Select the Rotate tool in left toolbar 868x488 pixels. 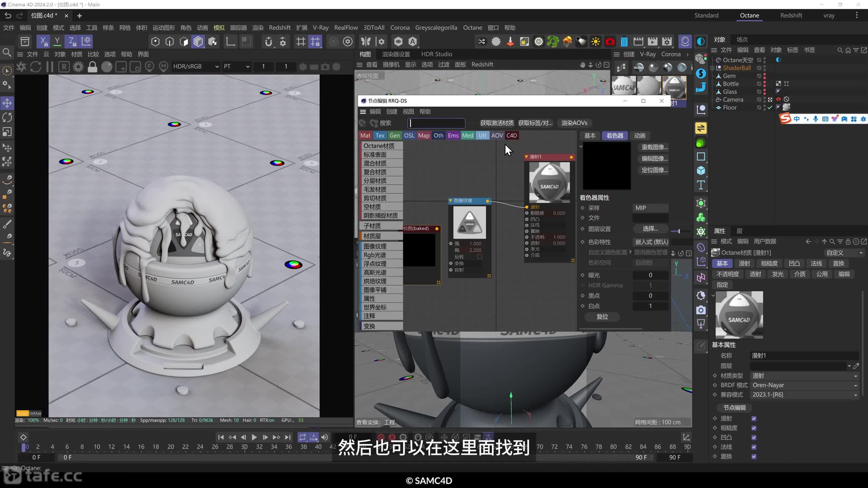pyautogui.click(x=7, y=117)
